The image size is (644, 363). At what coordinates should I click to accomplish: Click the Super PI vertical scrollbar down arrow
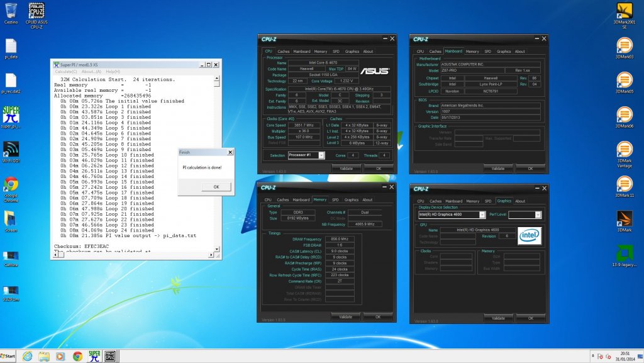pos(216,249)
